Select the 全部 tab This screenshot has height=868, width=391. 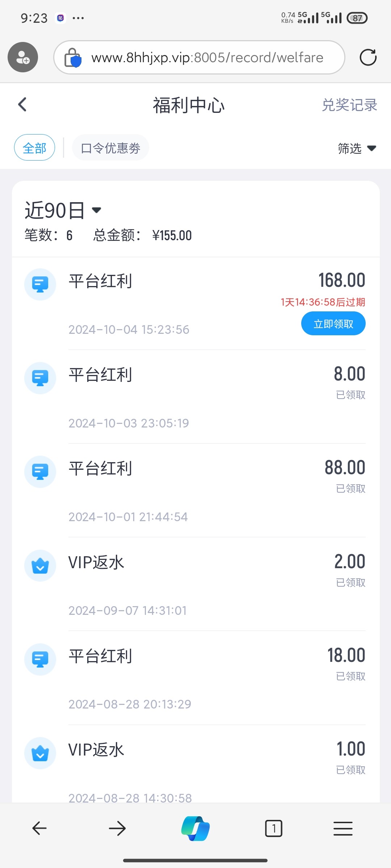coord(34,148)
